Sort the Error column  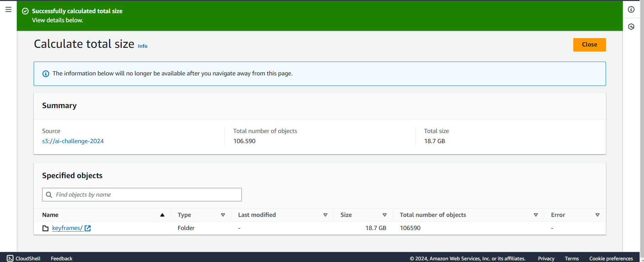pyautogui.click(x=598, y=215)
